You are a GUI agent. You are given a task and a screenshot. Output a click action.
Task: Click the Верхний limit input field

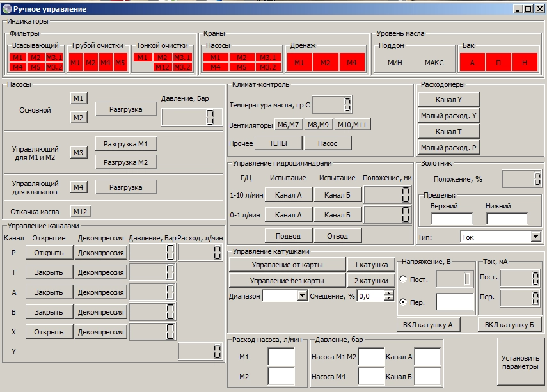point(451,219)
